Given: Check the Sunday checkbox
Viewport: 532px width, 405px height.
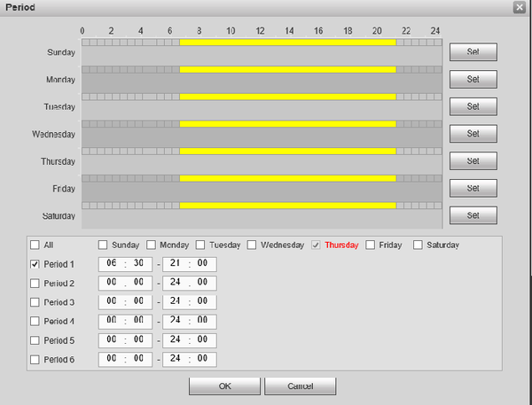Looking at the screenshot, I should click(103, 245).
